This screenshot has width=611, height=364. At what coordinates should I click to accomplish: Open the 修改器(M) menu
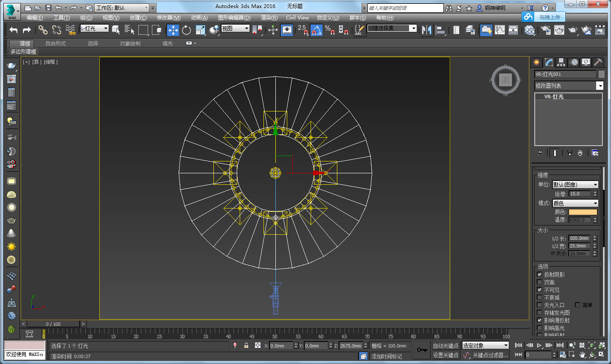pos(168,18)
